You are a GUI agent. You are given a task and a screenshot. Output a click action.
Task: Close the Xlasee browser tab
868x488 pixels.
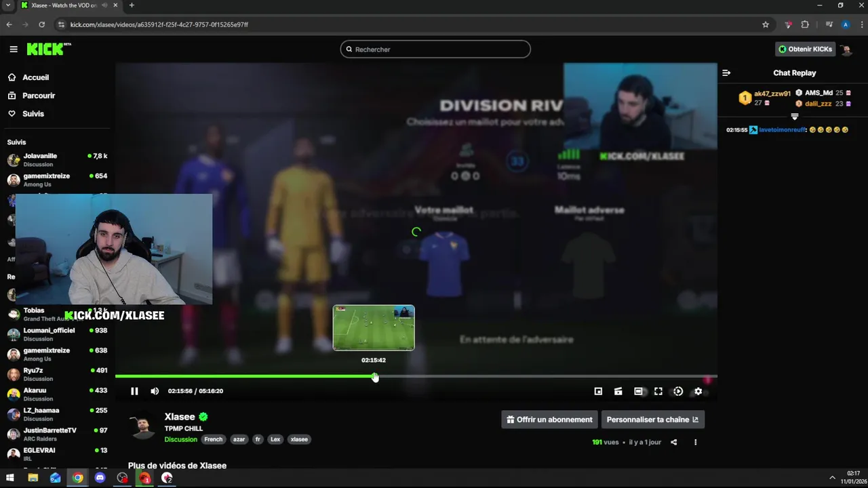pyautogui.click(x=115, y=5)
